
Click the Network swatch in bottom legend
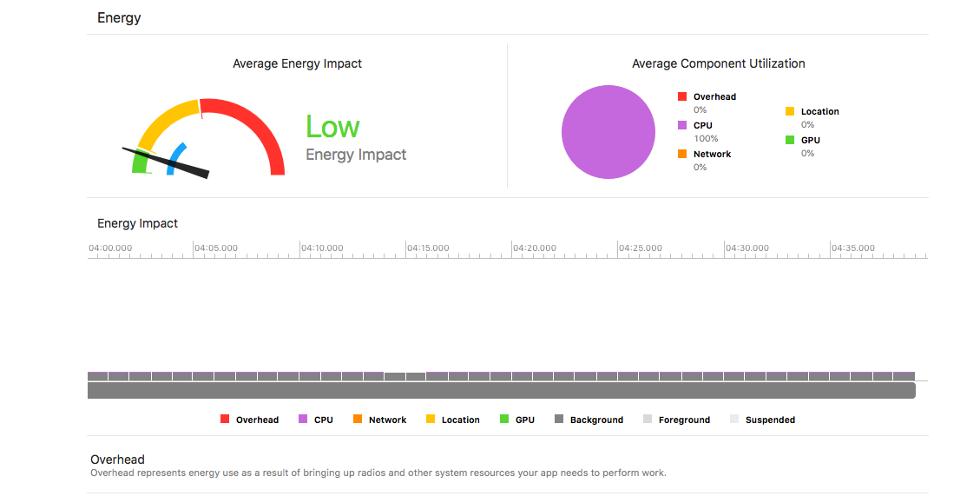tap(358, 419)
